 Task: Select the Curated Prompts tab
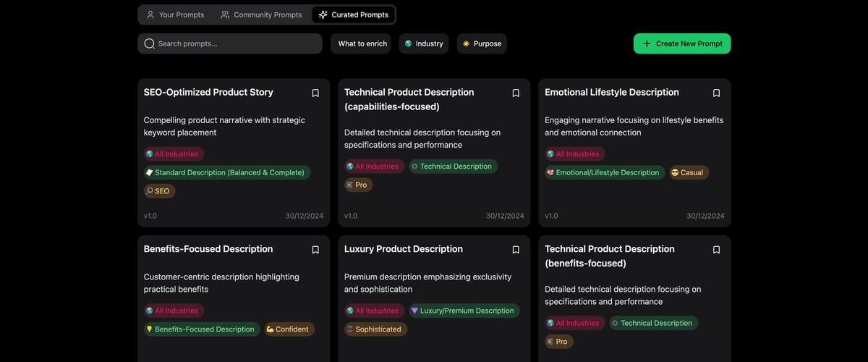point(353,14)
